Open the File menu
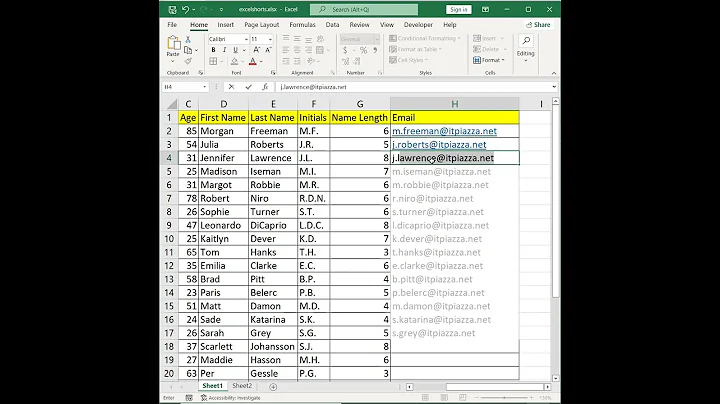 (x=172, y=25)
